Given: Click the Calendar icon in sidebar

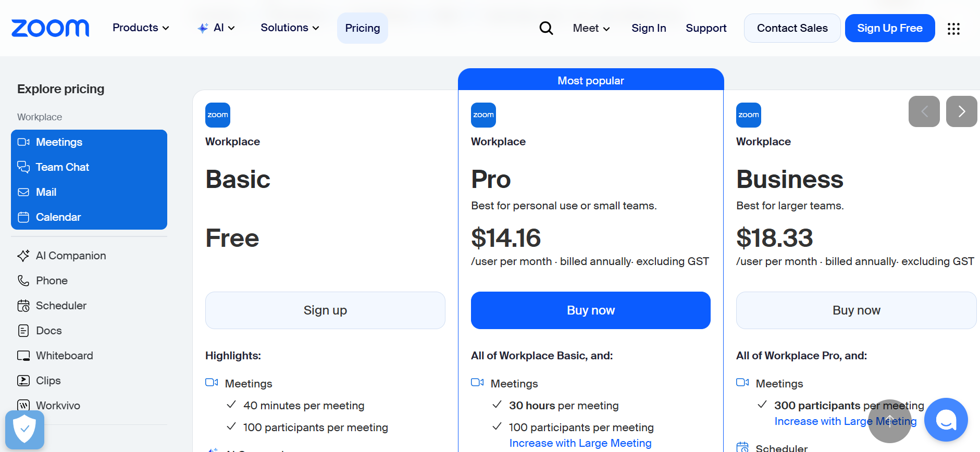Looking at the screenshot, I should click(x=23, y=217).
